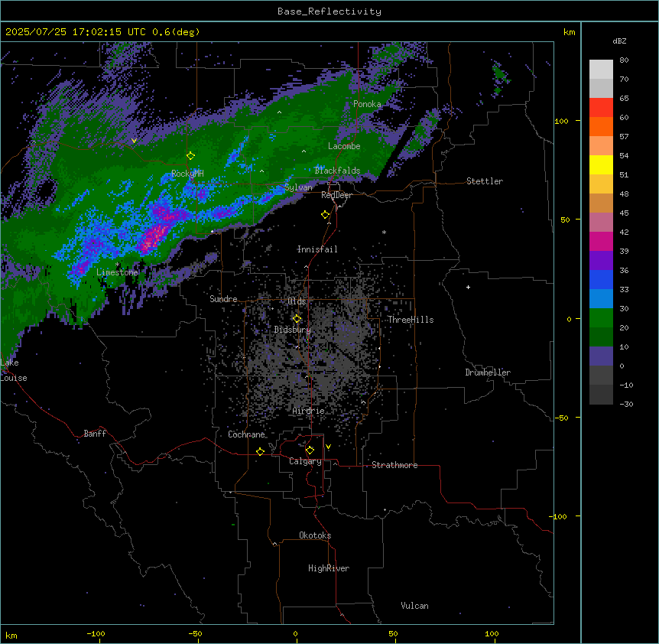Click the Lacombe label
The width and height of the screenshot is (659, 644).
coord(344,146)
